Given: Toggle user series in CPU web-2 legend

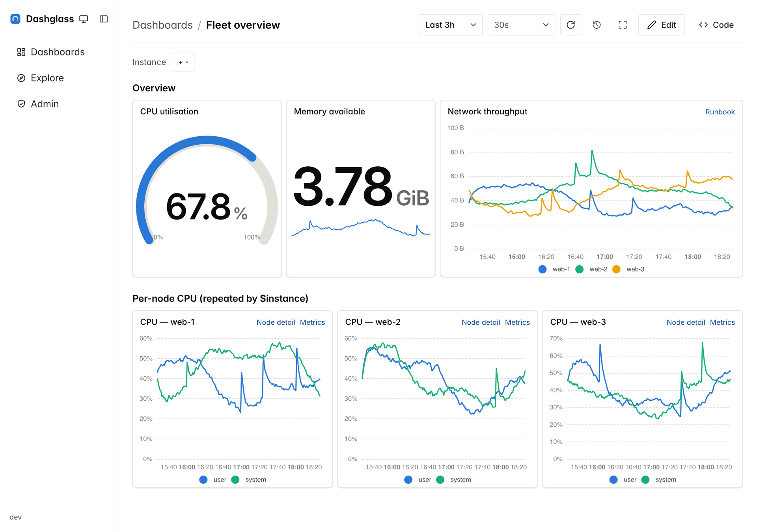Looking at the screenshot, I should pos(418,480).
